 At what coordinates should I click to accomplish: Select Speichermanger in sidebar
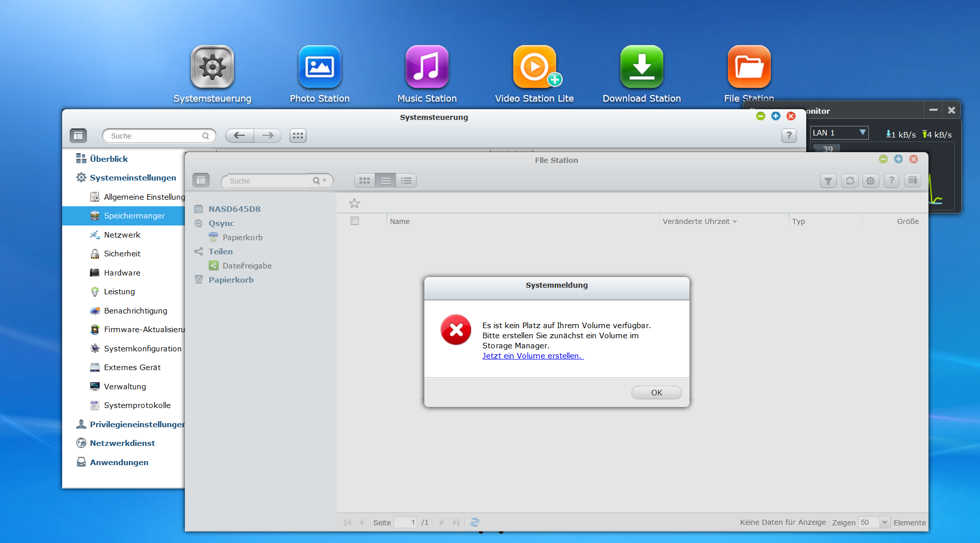pyautogui.click(x=123, y=215)
